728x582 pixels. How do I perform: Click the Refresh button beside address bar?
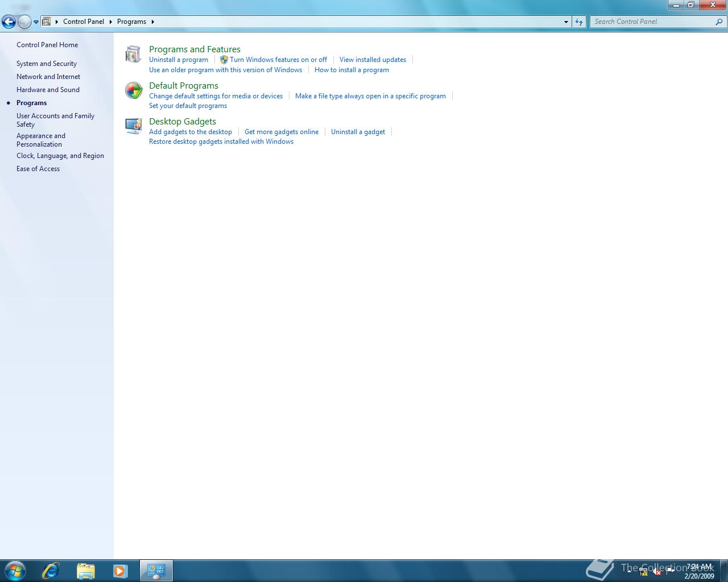coord(579,22)
